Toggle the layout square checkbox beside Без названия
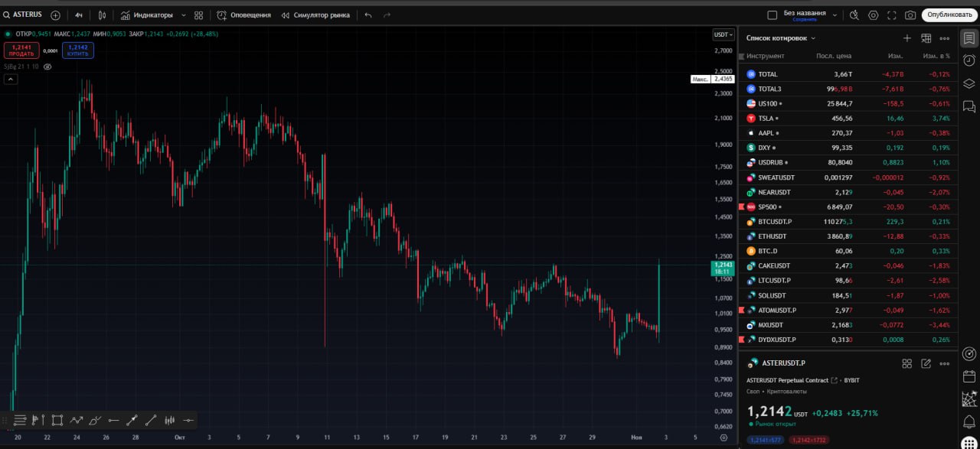 772,15
